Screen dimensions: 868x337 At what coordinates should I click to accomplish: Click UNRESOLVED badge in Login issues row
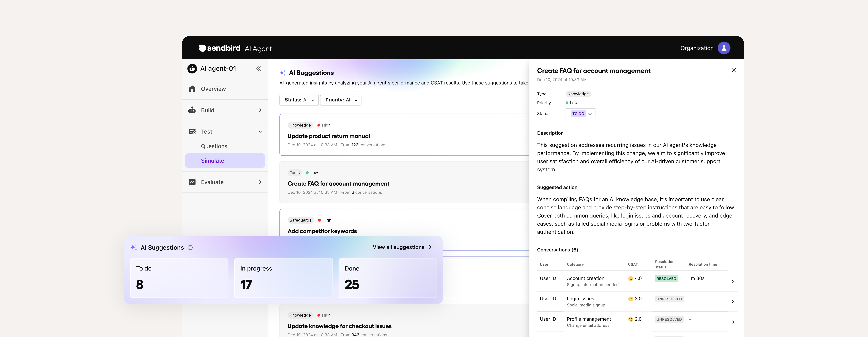coord(669,299)
